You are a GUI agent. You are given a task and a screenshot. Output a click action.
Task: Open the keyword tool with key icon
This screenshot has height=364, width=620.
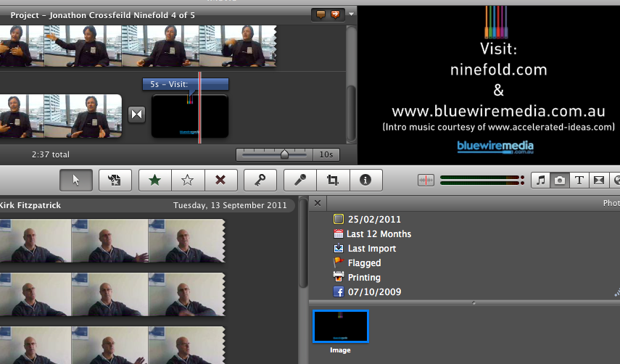[x=260, y=181]
